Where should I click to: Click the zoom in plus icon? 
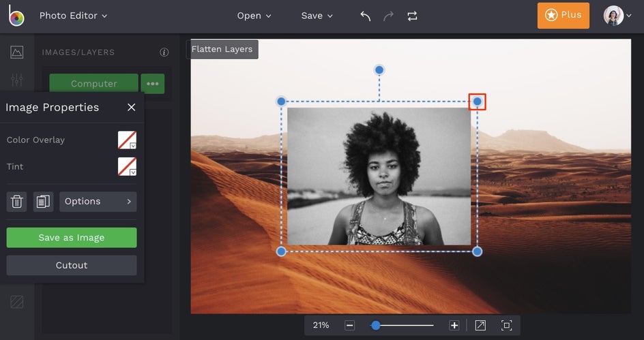(x=454, y=326)
